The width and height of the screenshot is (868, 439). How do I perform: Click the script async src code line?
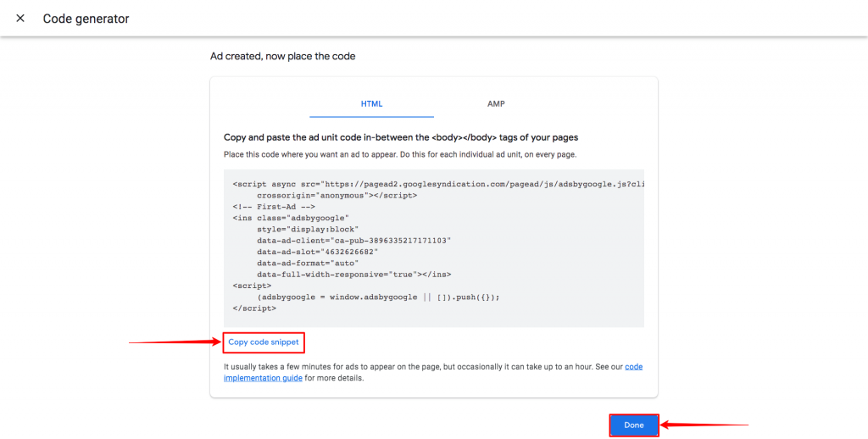point(438,184)
